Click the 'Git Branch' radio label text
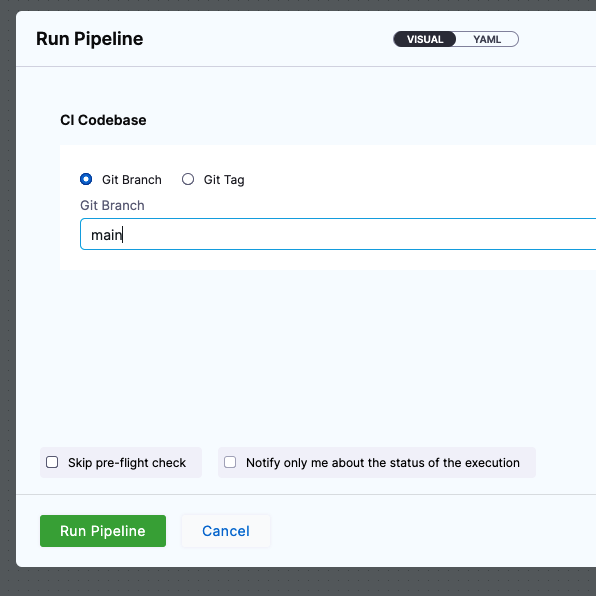 (x=132, y=180)
